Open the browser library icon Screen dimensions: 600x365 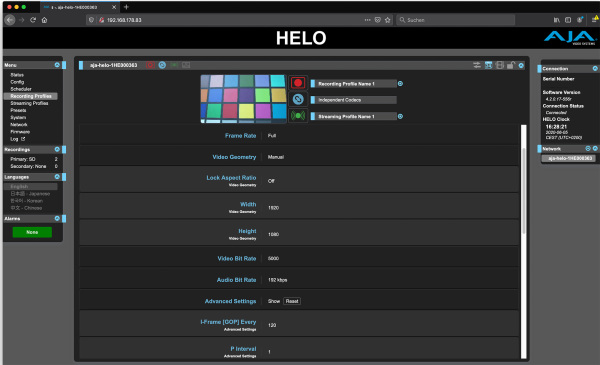[556, 20]
